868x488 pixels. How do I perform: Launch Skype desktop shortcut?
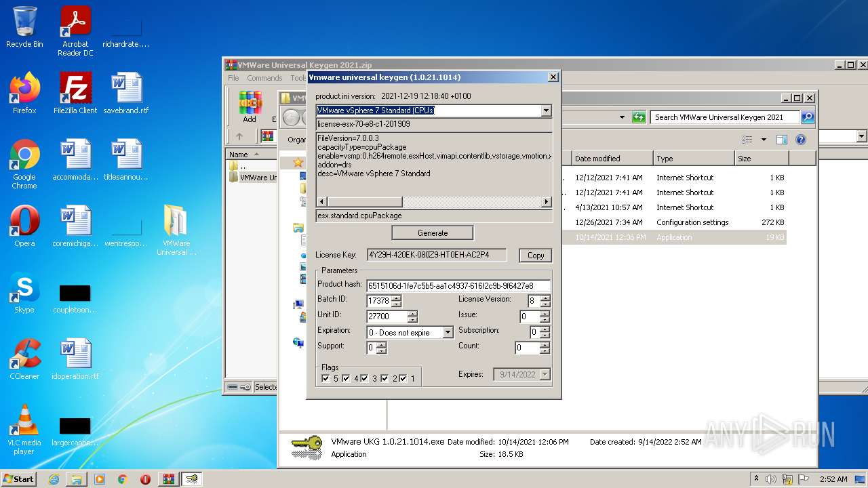(24, 293)
